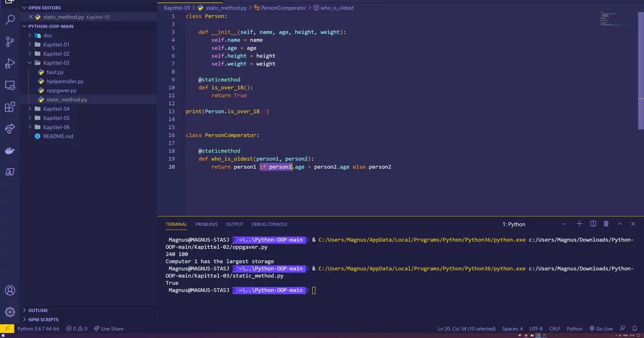Open the feedback icon in the status bar

[621, 328]
